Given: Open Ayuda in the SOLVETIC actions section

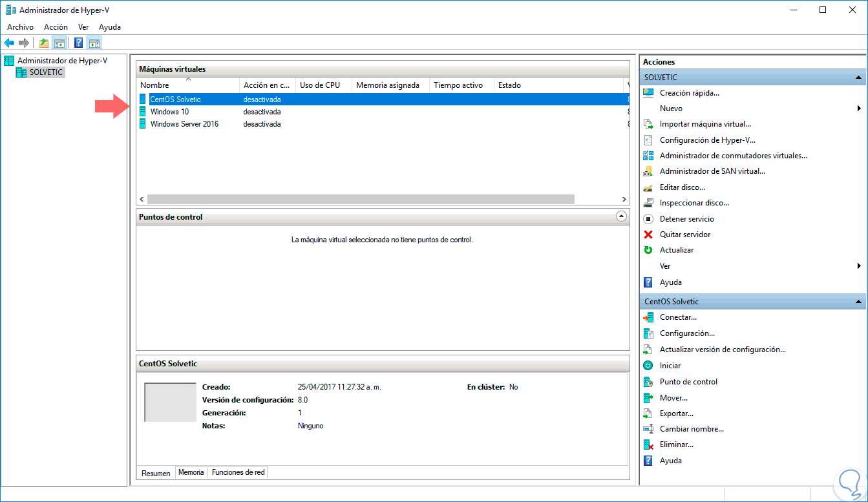Looking at the screenshot, I should pyautogui.click(x=671, y=282).
